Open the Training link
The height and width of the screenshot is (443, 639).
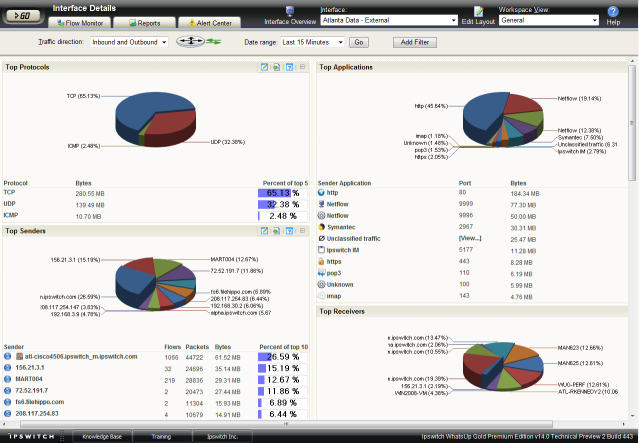[x=161, y=436]
